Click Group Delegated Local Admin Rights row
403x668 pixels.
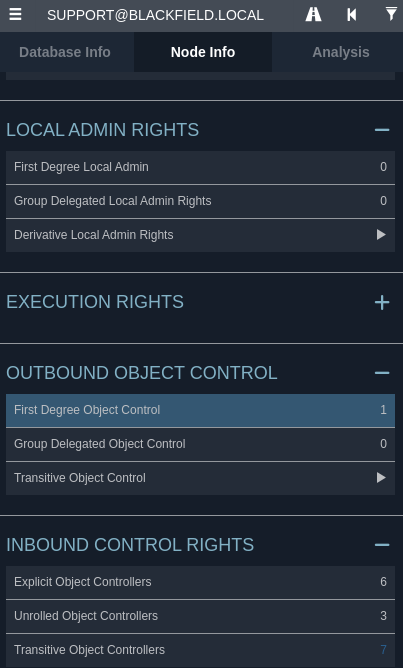coord(200,201)
